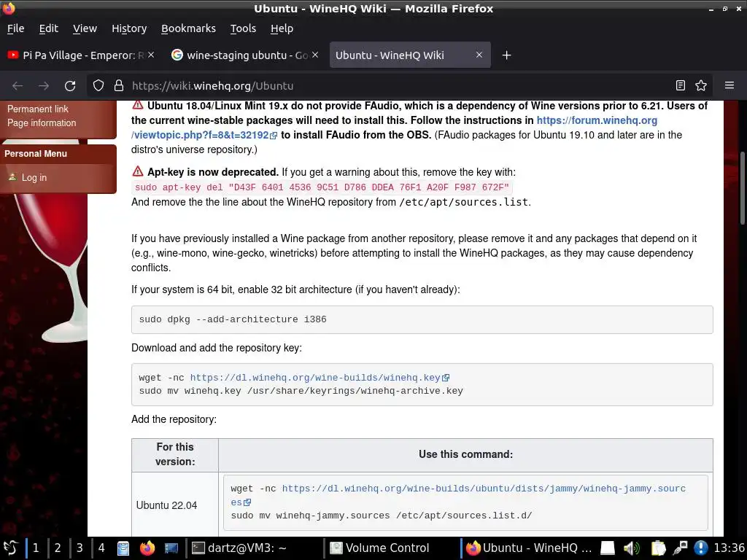The image size is (747, 560).
Task: Click the Log in link
Action: [34, 178]
